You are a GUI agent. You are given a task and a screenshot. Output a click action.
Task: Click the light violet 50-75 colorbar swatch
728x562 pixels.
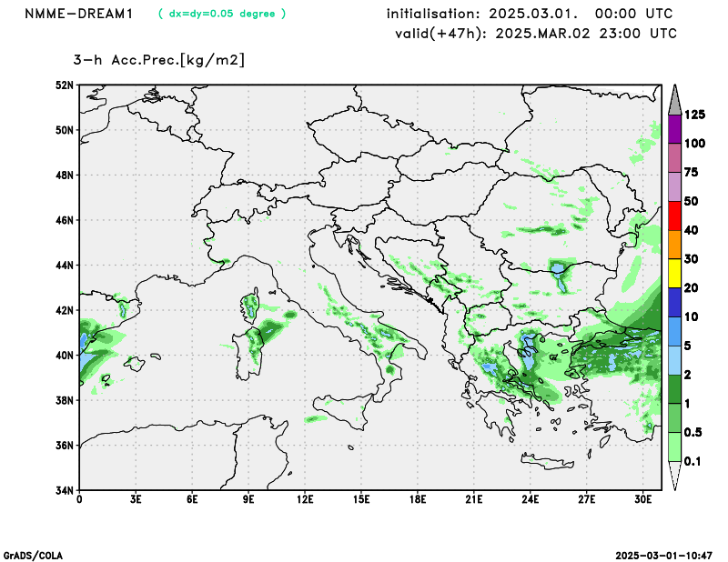(x=674, y=187)
